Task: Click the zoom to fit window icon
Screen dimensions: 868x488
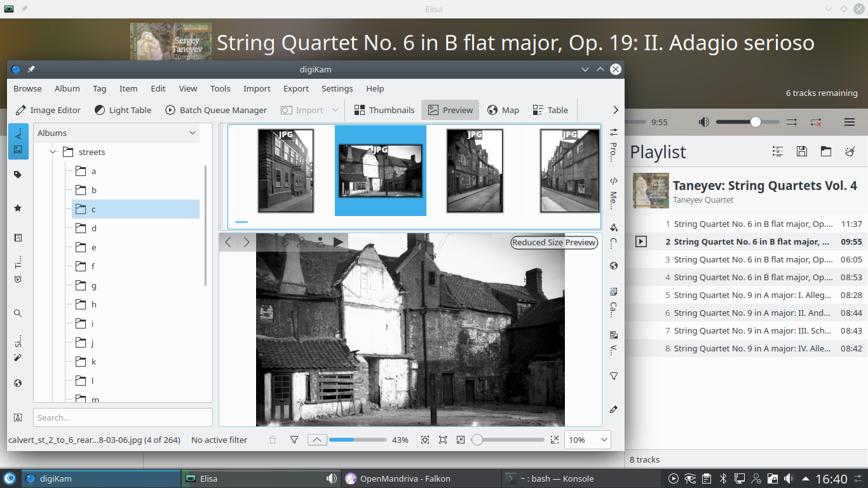Action: coord(425,440)
